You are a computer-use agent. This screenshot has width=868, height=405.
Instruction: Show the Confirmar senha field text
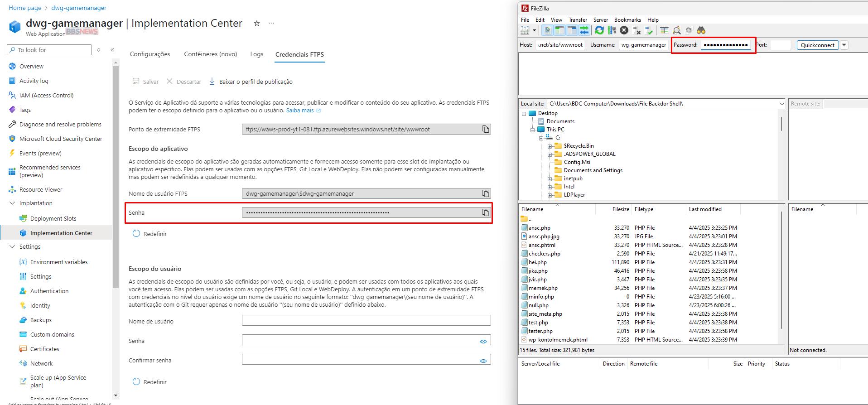coord(483,361)
